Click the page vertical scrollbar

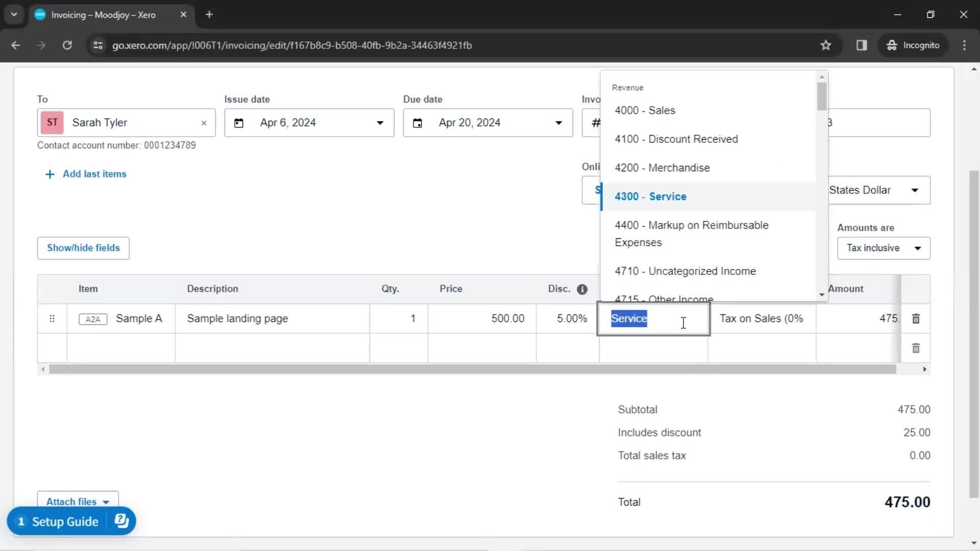click(974, 334)
